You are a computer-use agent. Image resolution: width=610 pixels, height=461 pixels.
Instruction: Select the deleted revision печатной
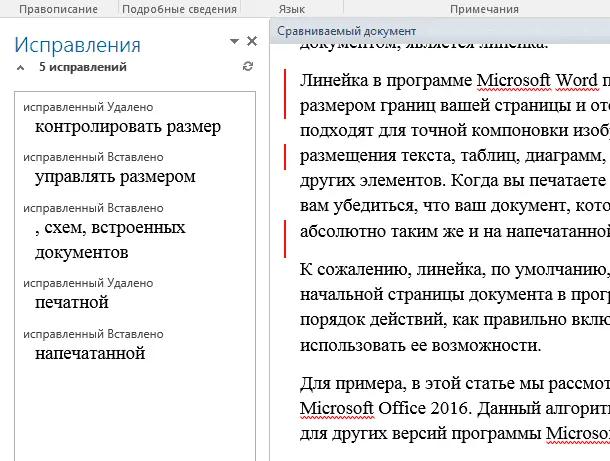[x=71, y=302]
